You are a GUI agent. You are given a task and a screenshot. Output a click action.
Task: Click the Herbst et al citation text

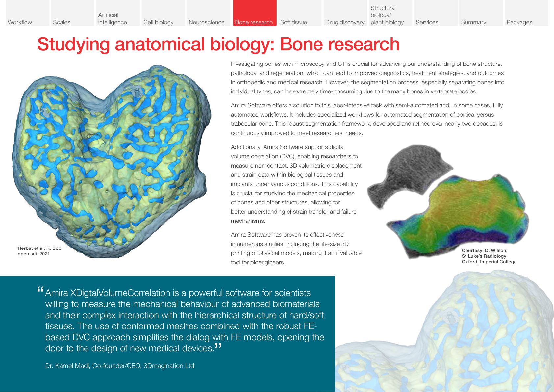click(x=39, y=250)
